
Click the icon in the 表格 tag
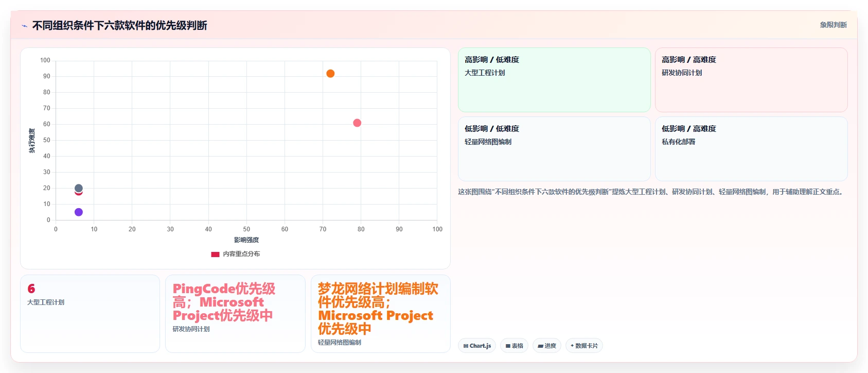tap(508, 346)
